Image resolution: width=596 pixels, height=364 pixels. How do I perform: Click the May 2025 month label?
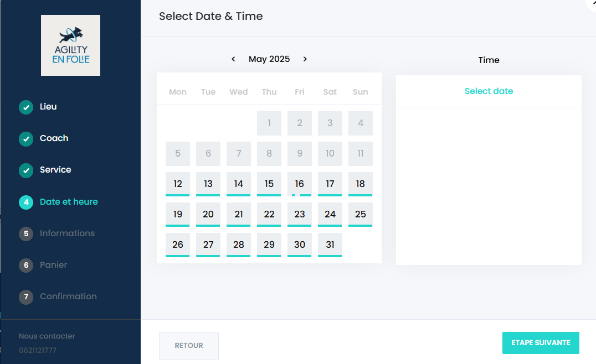tap(269, 59)
